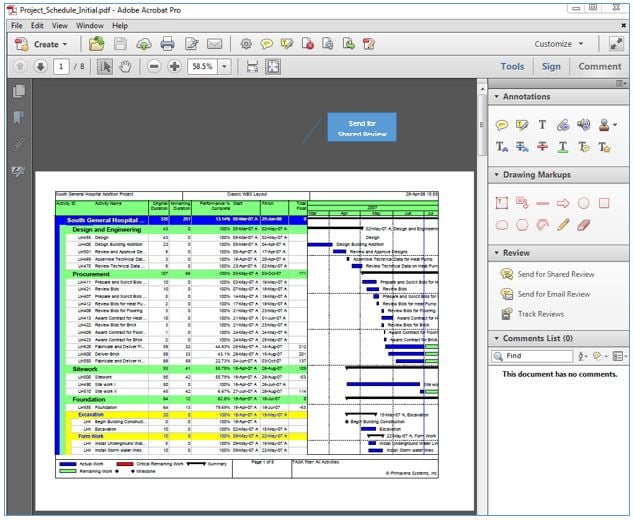The width and height of the screenshot is (634, 520).
Task: Add a sticky note annotation
Action: (x=502, y=125)
